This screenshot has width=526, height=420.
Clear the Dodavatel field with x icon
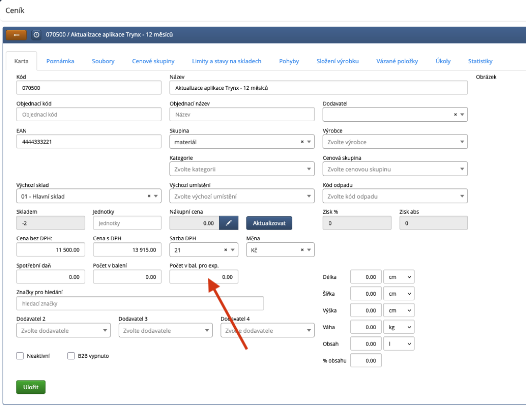tap(455, 114)
